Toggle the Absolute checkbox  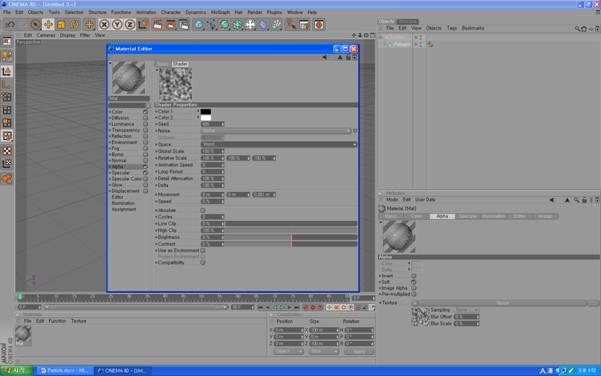coord(203,210)
